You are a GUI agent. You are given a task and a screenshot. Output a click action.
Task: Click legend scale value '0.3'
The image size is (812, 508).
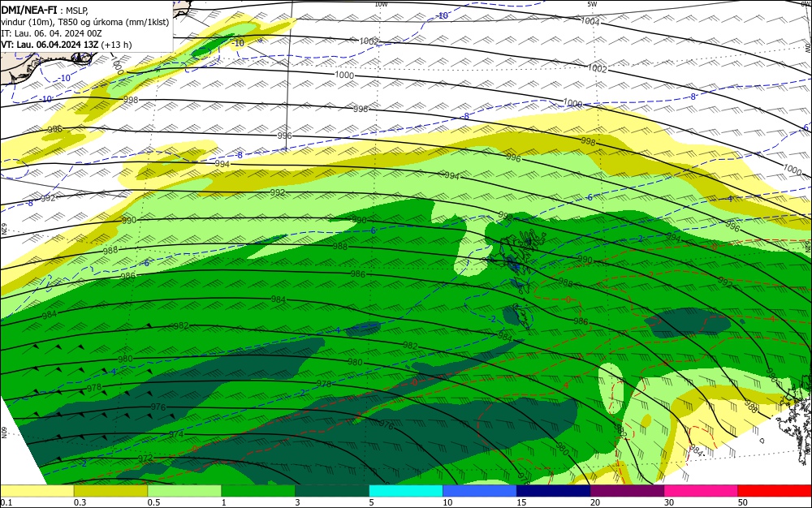pos(80,502)
